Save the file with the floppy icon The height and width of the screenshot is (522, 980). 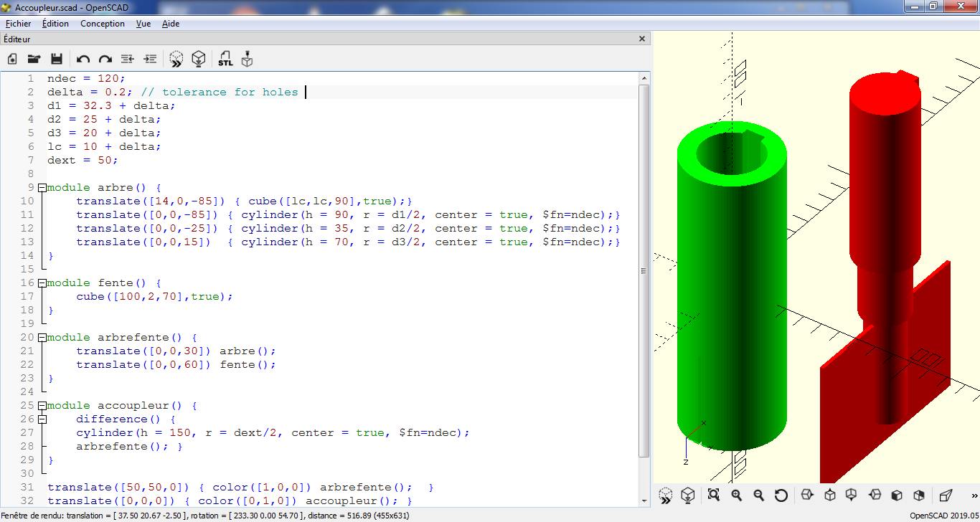(57, 59)
